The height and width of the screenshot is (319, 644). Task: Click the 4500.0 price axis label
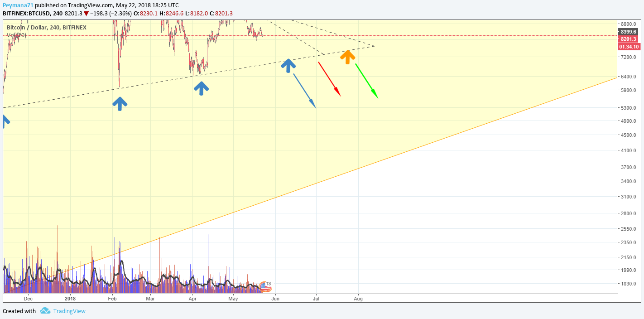pos(629,135)
